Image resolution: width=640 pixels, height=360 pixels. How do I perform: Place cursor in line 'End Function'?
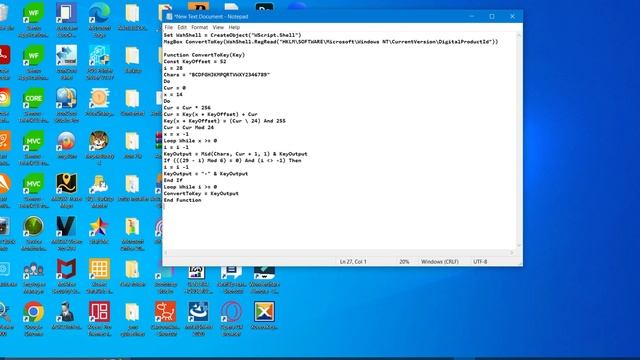click(x=182, y=200)
